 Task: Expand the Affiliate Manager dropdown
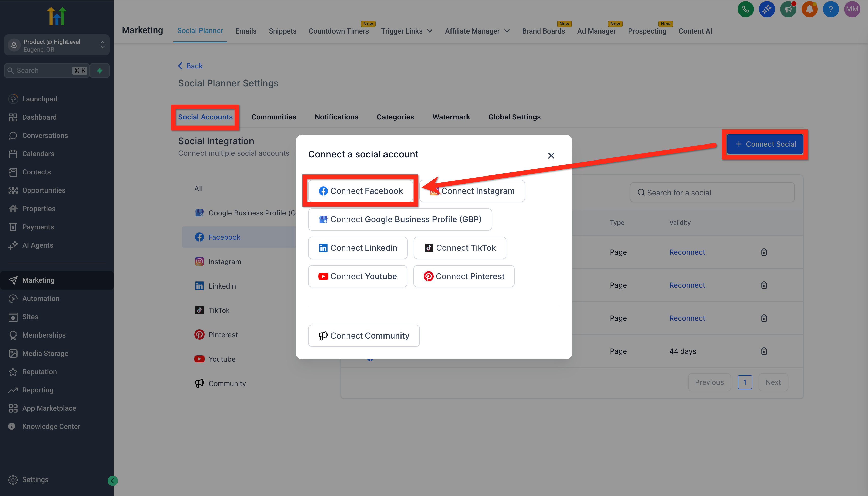coord(477,31)
